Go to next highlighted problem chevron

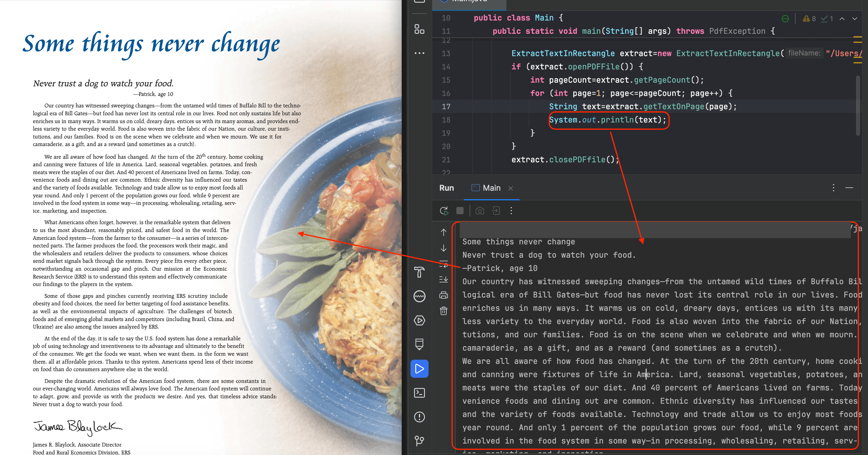click(x=854, y=19)
